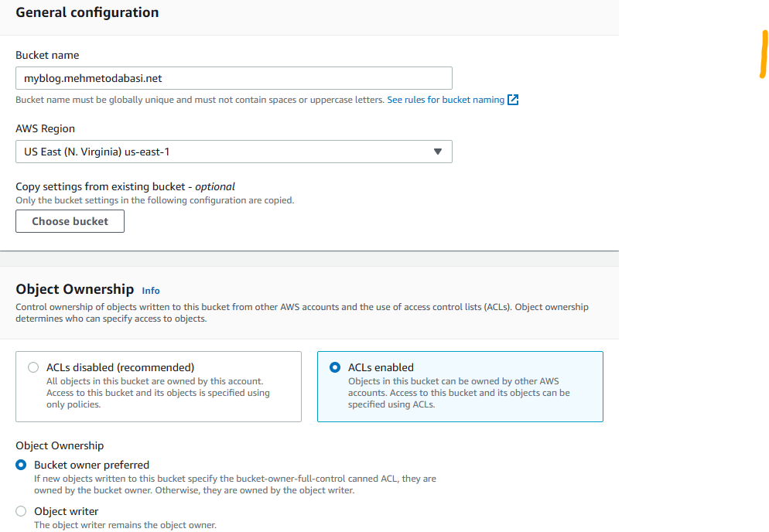
Task: Click the Info link beside Object Ownership
Action: coord(151,291)
